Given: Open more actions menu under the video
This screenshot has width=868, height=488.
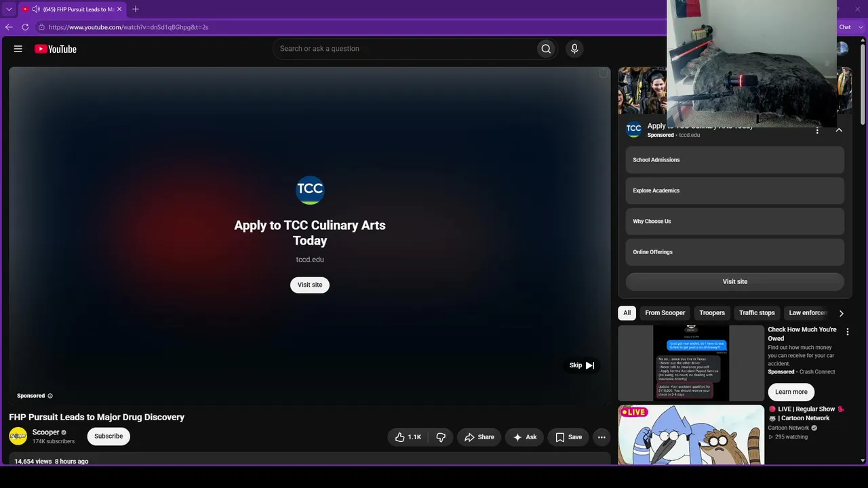Looking at the screenshot, I should 601,437.
